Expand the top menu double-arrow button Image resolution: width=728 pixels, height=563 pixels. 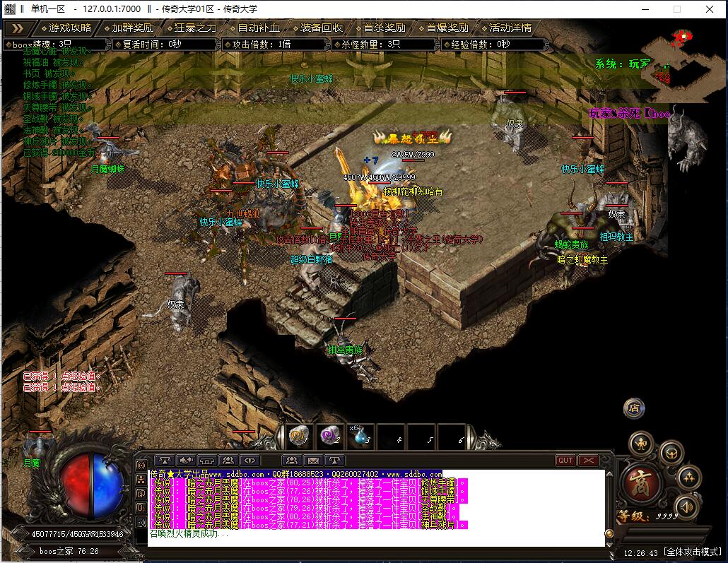point(17,28)
